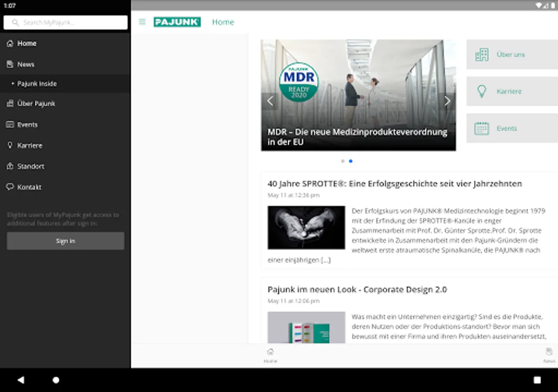The image size is (558, 392).
Task: Click the Home house icon in sidebar
Action: pos(10,43)
